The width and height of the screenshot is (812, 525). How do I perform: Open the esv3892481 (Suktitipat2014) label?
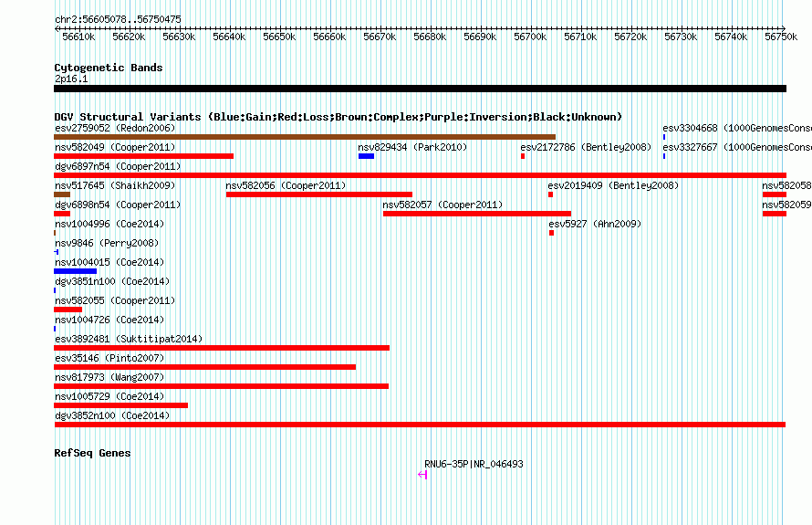click(x=129, y=339)
